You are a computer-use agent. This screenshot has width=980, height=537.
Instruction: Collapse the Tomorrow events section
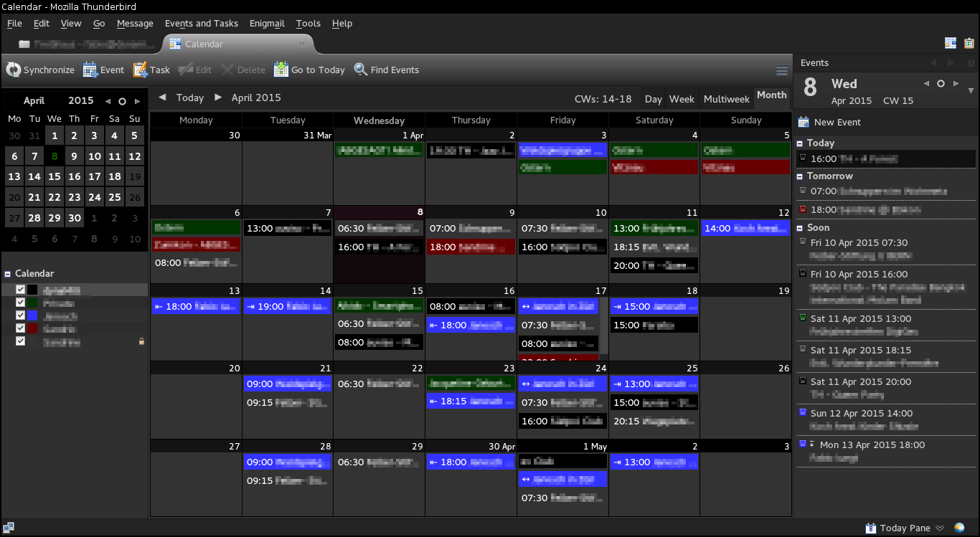point(800,176)
